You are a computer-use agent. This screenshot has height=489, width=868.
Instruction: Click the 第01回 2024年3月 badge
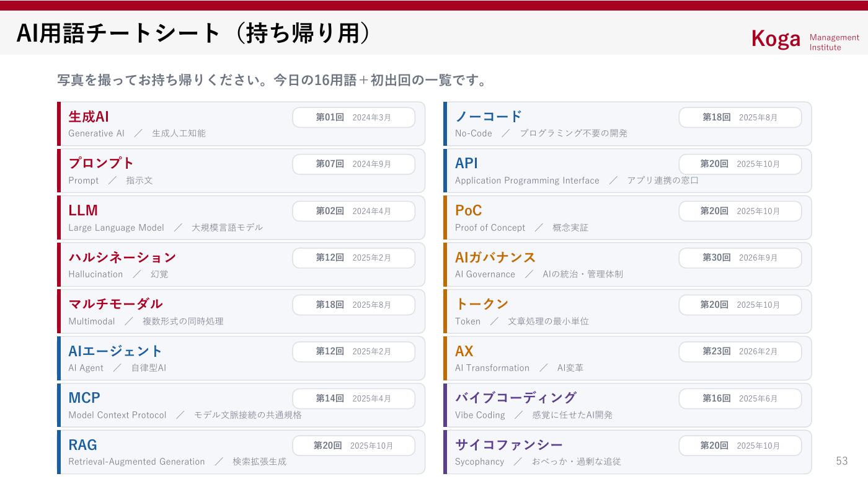tap(353, 117)
